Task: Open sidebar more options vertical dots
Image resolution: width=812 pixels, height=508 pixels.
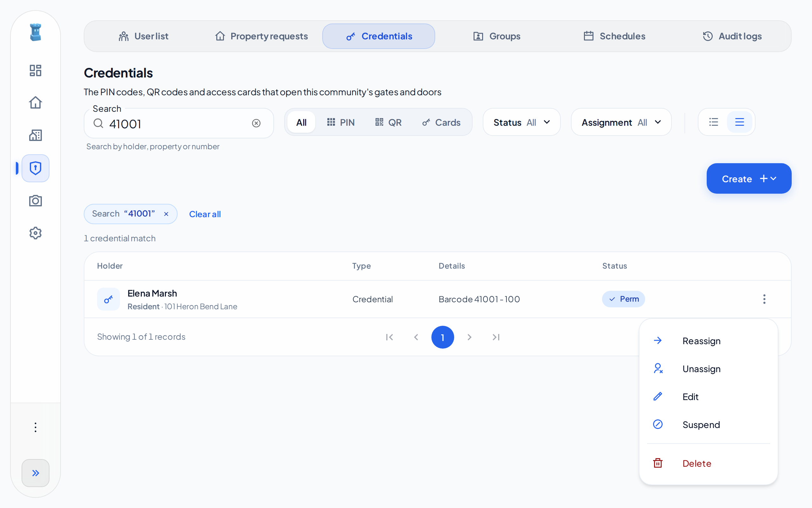Action: click(35, 427)
